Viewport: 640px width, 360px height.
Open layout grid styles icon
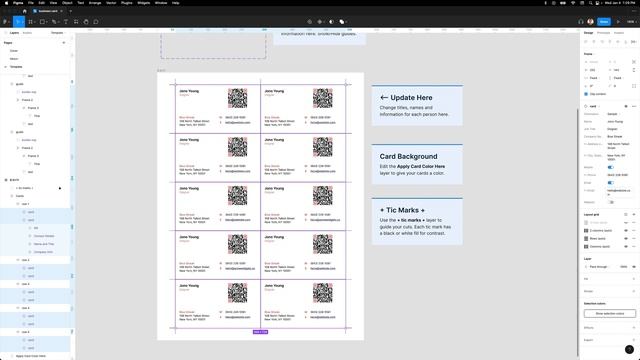(626, 214)
